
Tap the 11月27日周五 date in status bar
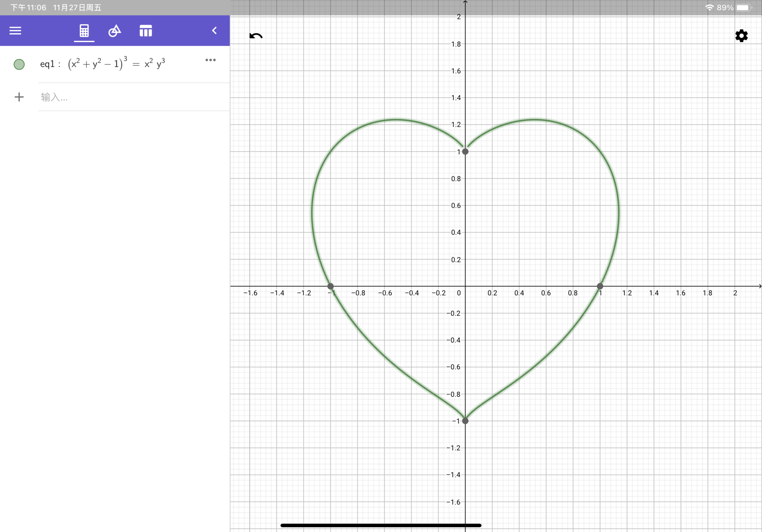pyautogui.click(x=77, y=8)
